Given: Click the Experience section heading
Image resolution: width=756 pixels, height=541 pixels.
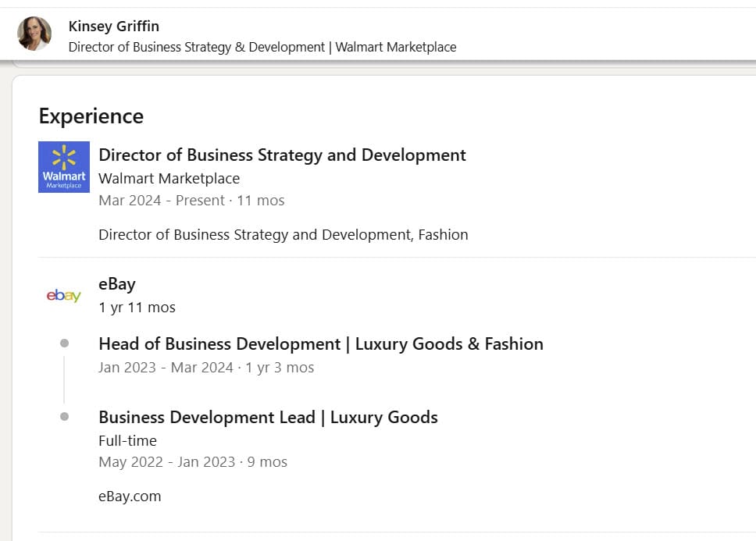Looking at the screenshot, I should [91, 116].
